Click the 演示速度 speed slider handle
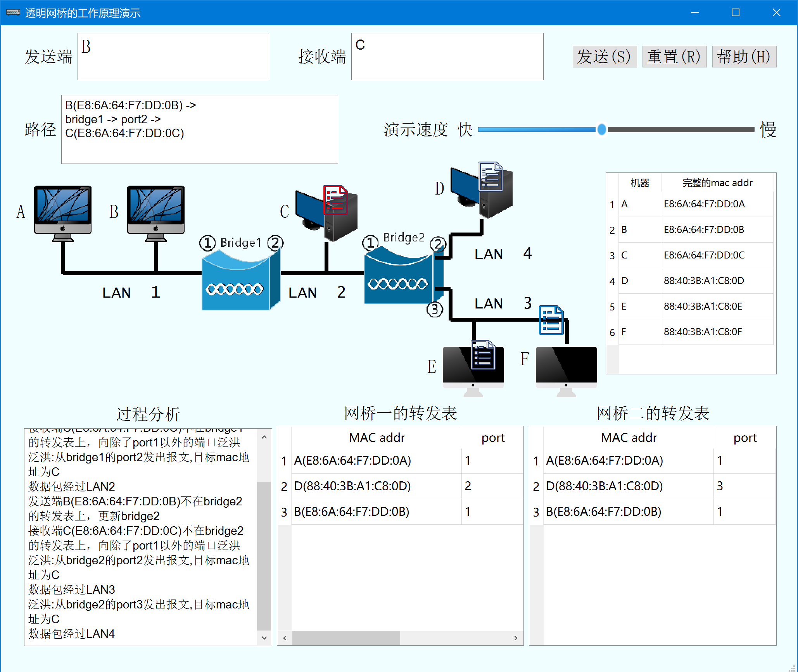Screen dimensions: 798x672 point(601,129)
